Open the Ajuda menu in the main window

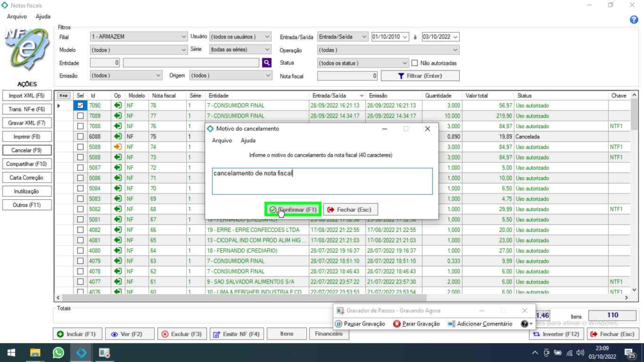[x=43, y=16]
